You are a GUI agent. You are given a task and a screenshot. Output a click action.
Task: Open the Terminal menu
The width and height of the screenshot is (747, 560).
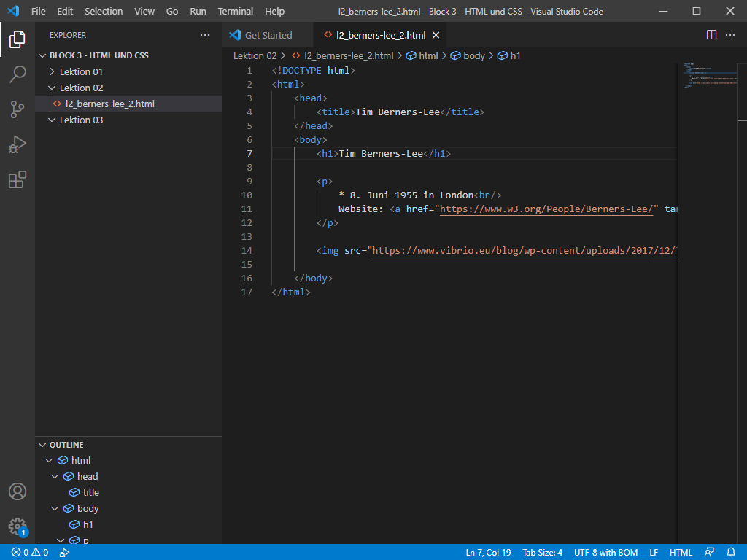236,11
